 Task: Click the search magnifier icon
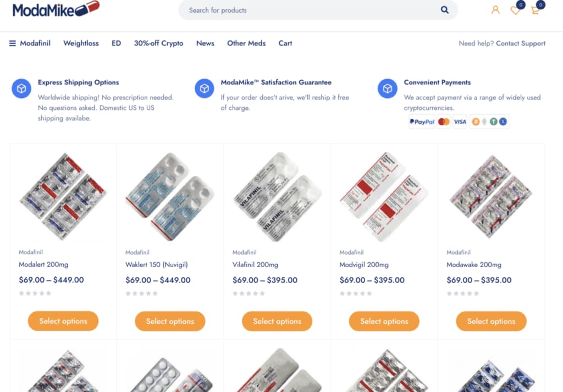[444, 10]
